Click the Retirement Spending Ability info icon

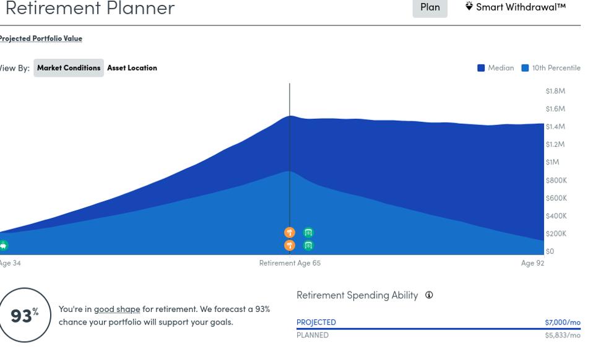(429, 295)
